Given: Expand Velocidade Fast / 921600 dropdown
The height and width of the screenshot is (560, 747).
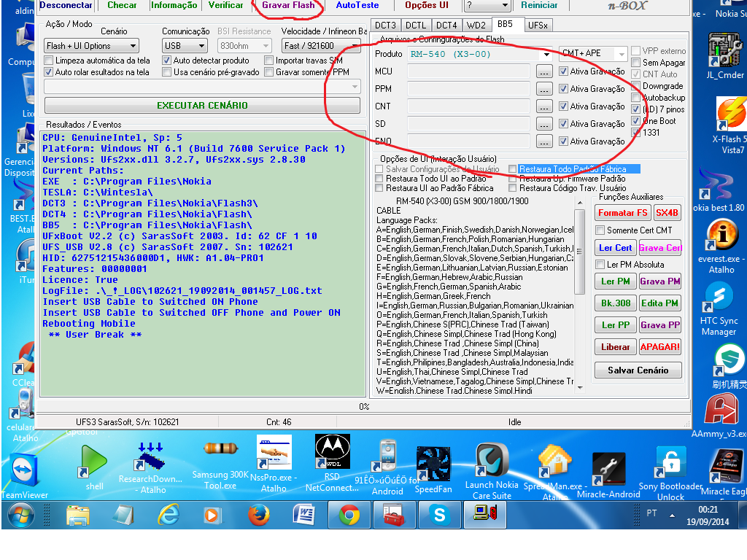Looking at the screenshot, I should [x=321, y=46].
